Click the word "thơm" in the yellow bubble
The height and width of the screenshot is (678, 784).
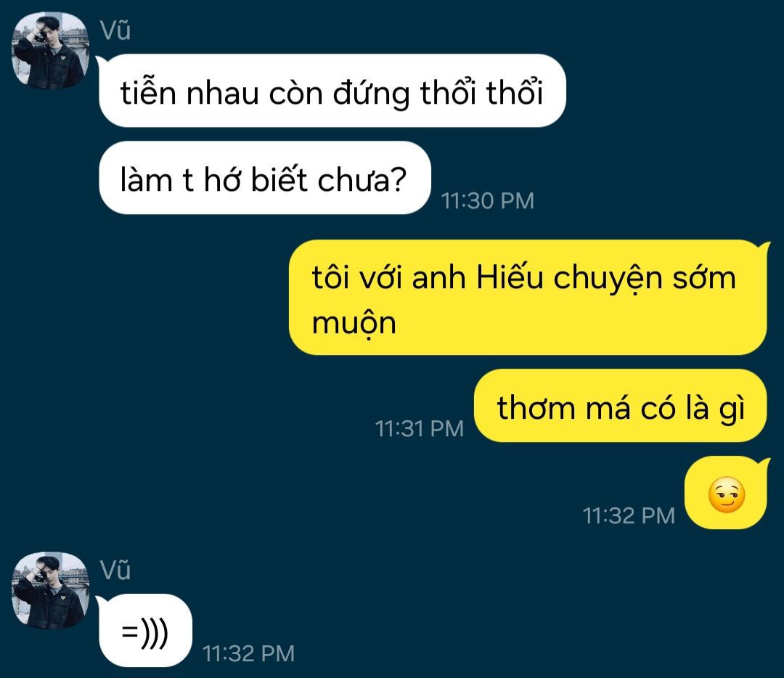pos(536,407)
